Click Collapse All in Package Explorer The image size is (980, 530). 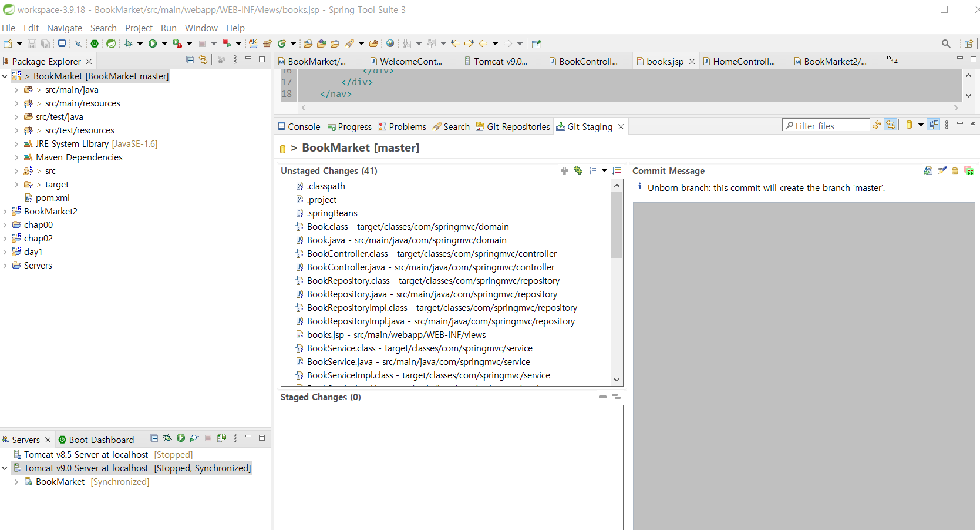tap(190, 60)
